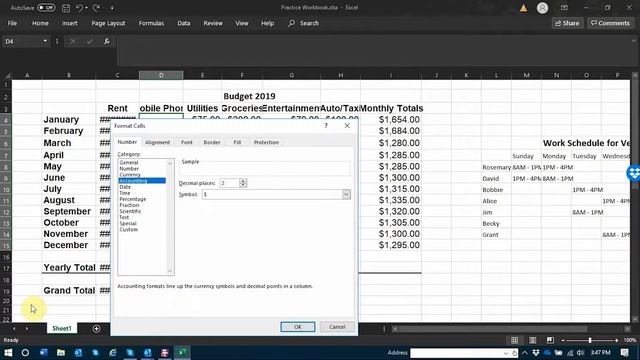640x360 pixels.
Task: Click the OK button
Action: 298,327
